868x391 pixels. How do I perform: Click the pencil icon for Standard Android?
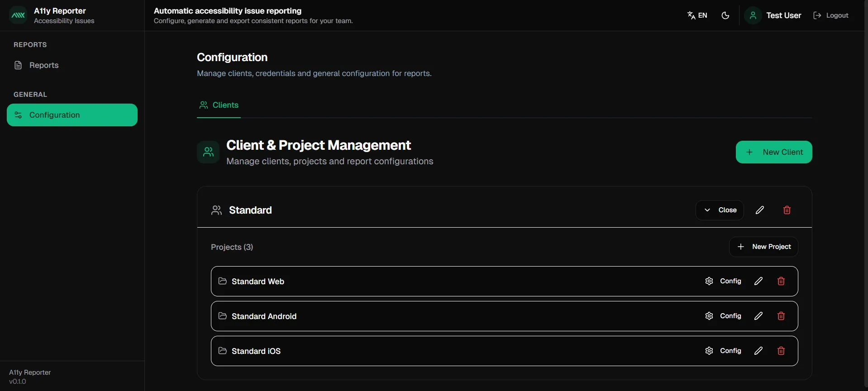[x=758, y=316]
